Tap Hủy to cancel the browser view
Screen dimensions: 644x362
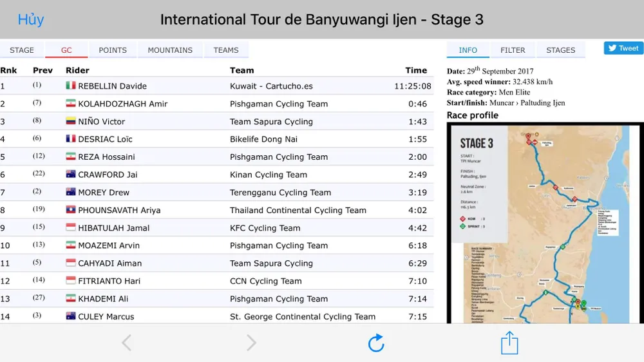[31, 19]
